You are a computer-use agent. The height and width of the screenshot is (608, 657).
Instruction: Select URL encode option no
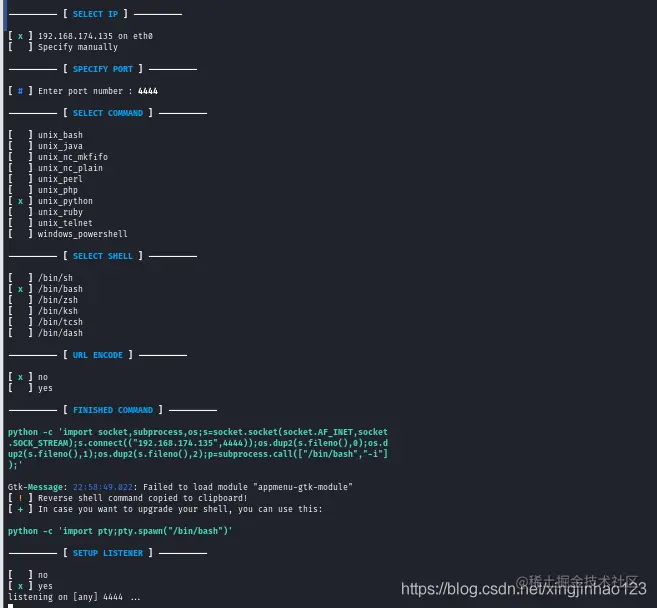(x=28, y=377)
